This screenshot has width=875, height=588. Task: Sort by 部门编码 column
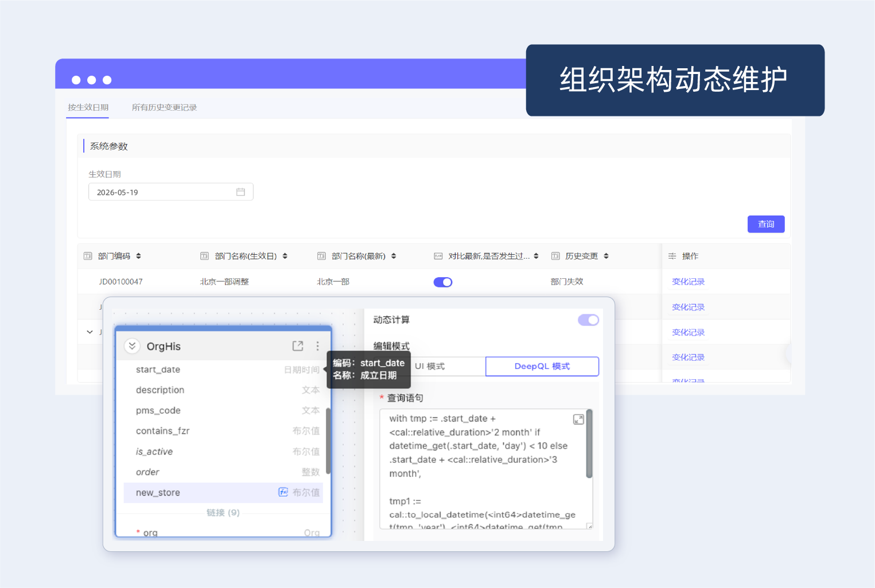pyautogui.click(x=138, y=256)
